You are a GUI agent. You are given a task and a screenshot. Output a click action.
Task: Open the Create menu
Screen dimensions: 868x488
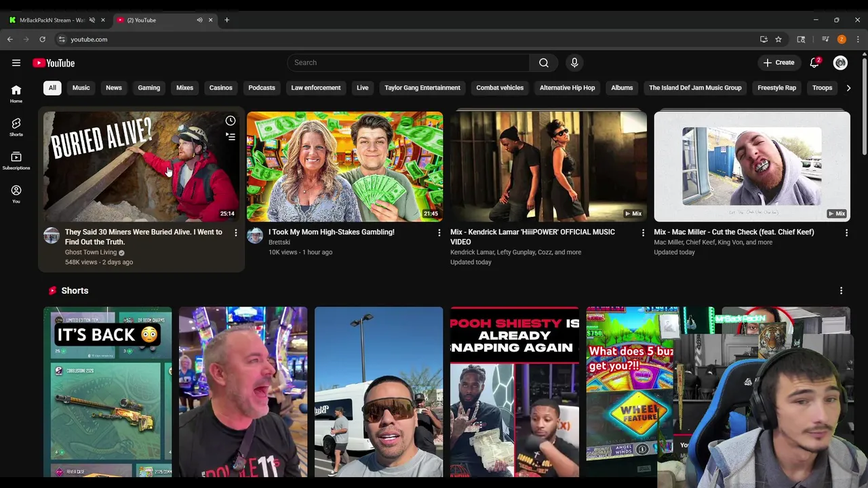point(778,63)
